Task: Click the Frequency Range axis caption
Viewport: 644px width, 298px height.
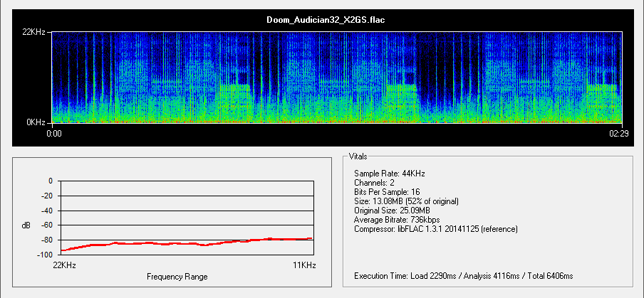Action: 177,276
